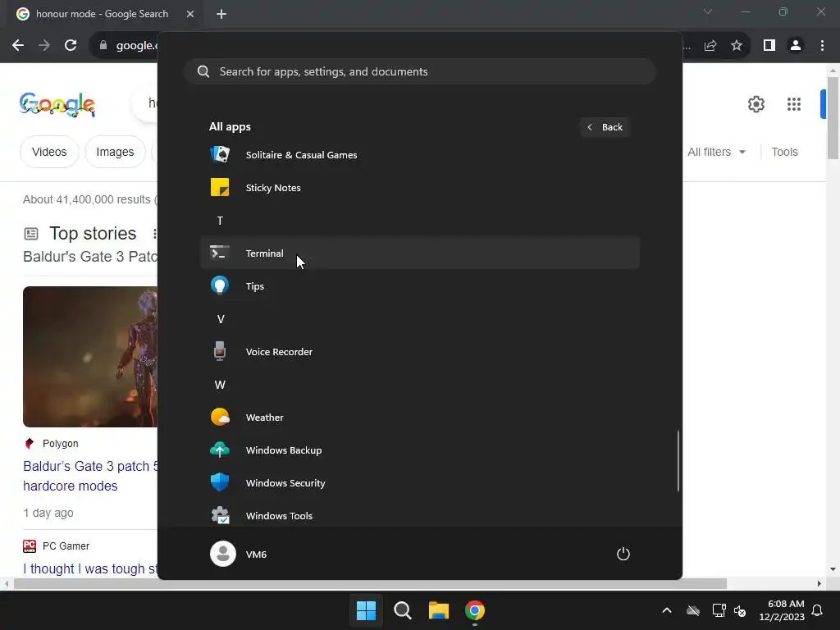Open Google apps grid
The height and width of the screenshot is (630, 840).
point(794,104)
